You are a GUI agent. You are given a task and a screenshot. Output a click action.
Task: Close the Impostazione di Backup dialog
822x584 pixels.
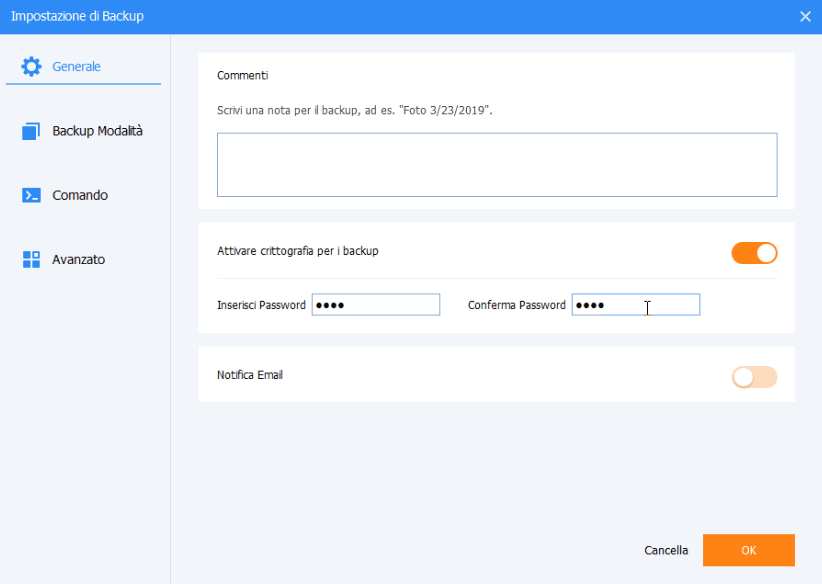(805, 16)
